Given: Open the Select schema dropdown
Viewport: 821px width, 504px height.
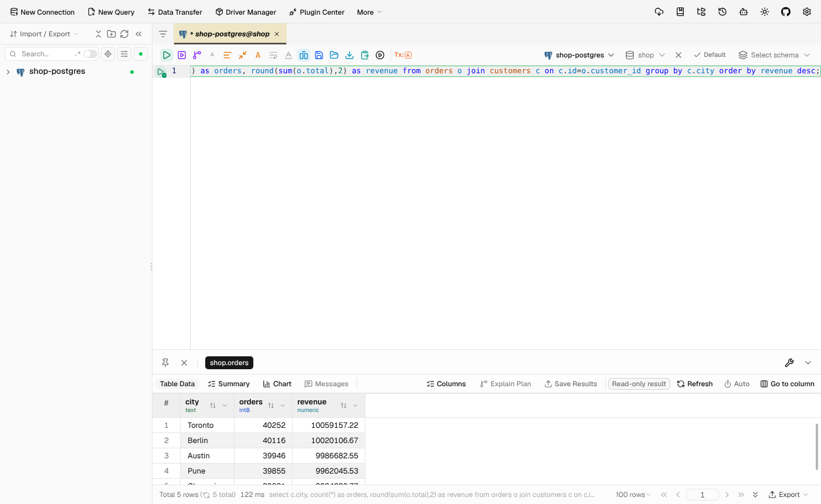Looking at the screenshot, I should [x=774, y=55].
